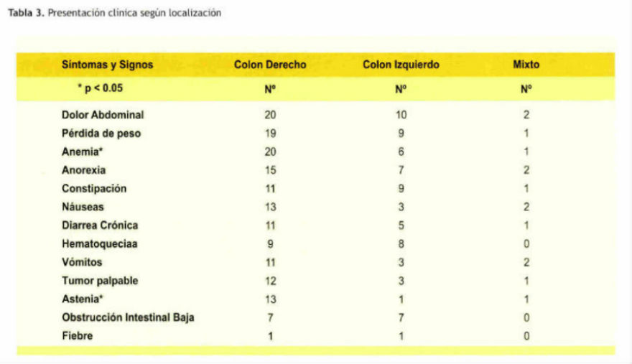Select the 'Colon Derecho' column header

click(270, 65)
